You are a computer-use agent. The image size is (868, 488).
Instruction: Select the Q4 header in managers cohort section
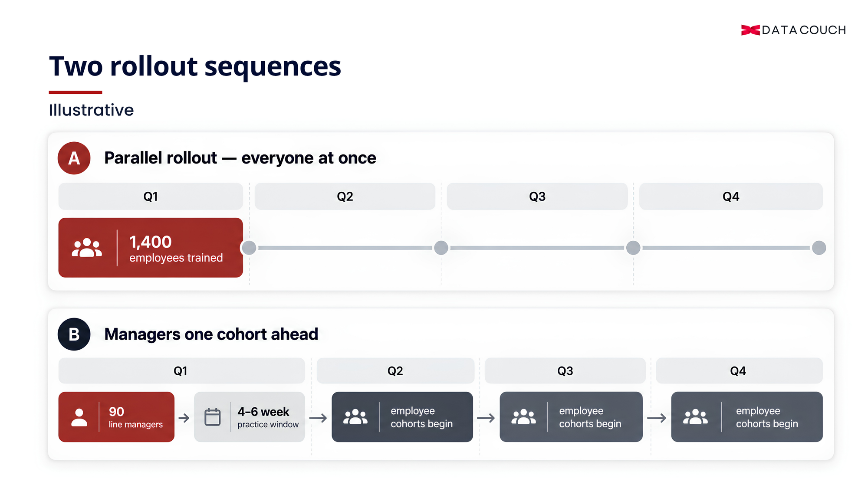pyautogui.click(x=739, y=371)
